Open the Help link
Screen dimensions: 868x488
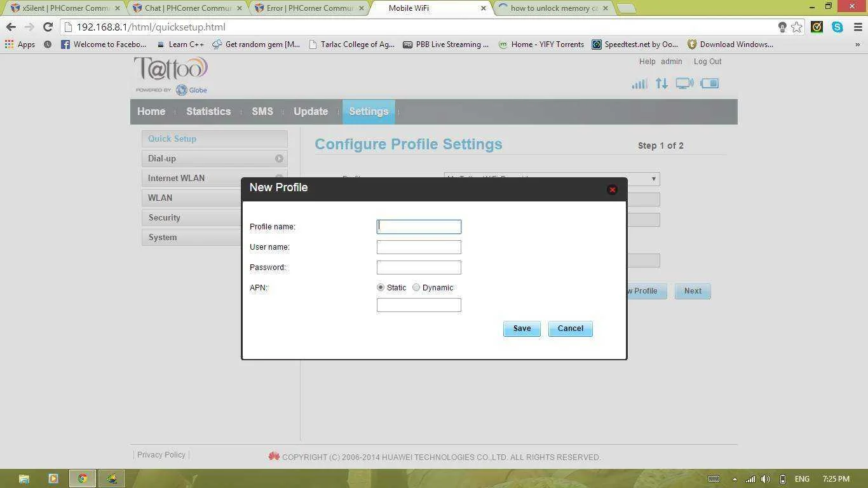coord(647,62)
